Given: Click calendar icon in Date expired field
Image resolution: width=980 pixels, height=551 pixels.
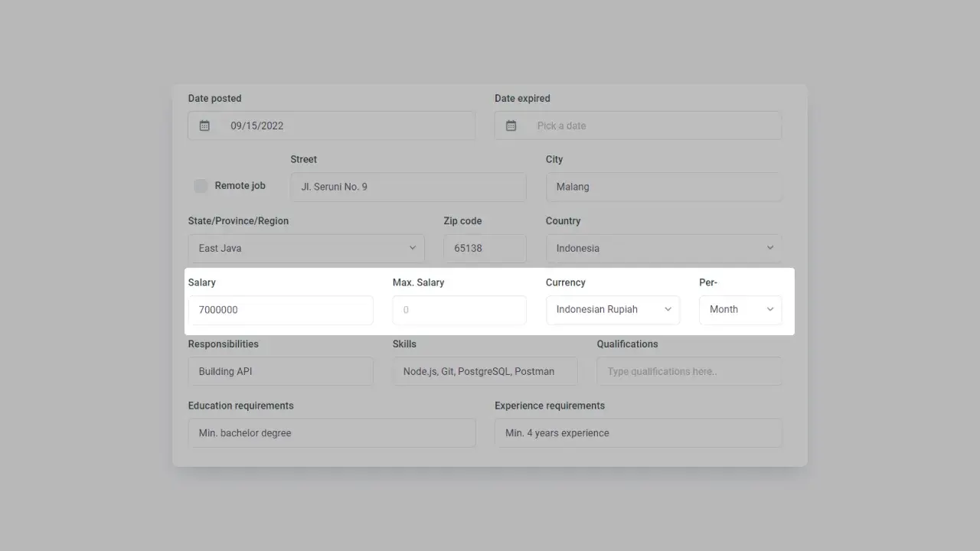Looking at the screenshot, I should coord(511,126).
